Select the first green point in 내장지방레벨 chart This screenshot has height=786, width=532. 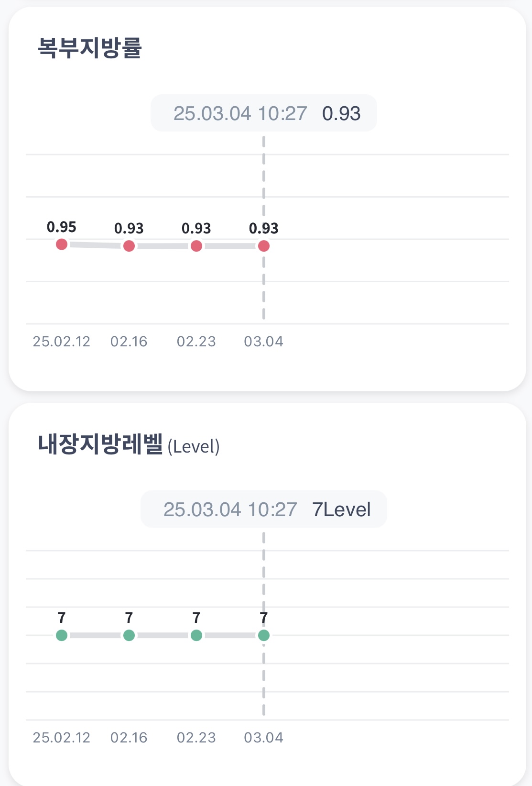(x=62, y=635)
